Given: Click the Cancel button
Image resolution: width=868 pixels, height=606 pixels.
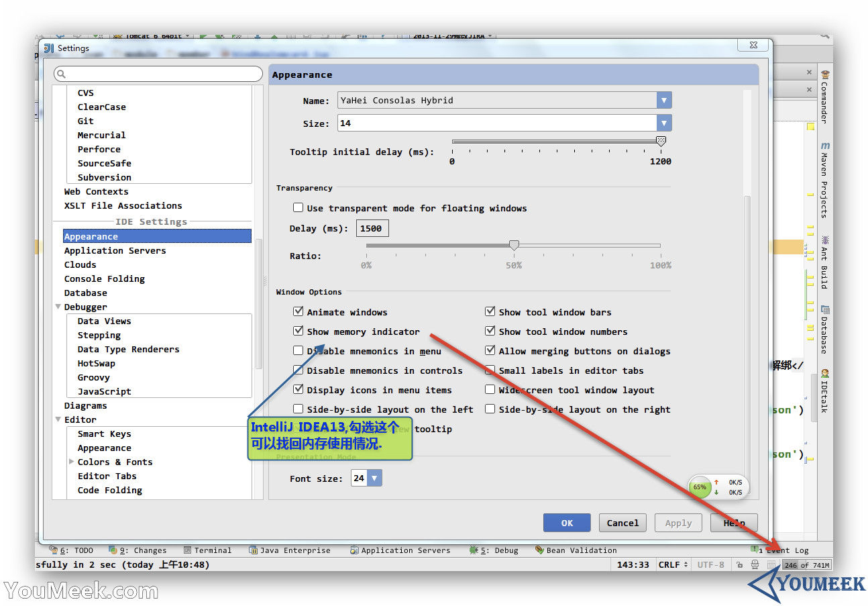Looking at the screenshot, I should [622, 523].
